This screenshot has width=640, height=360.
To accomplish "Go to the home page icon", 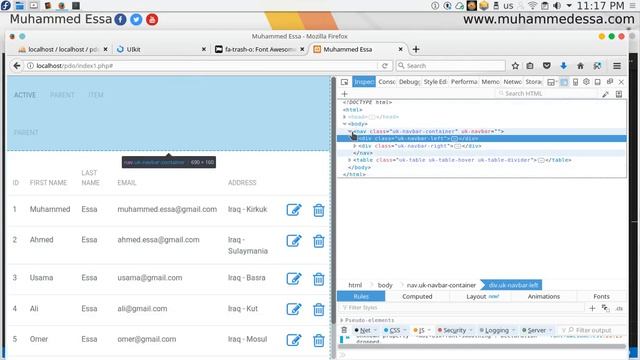I will tap(580, 66).
